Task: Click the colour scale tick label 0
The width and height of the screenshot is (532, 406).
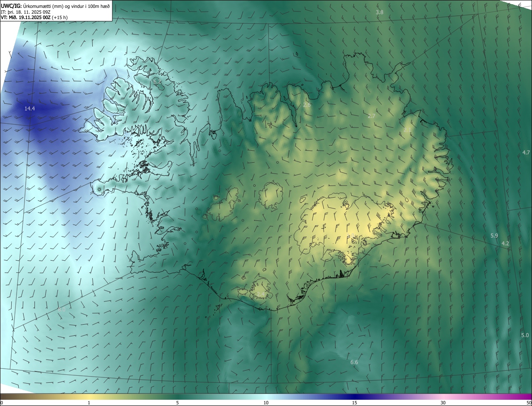Action: 2,403
